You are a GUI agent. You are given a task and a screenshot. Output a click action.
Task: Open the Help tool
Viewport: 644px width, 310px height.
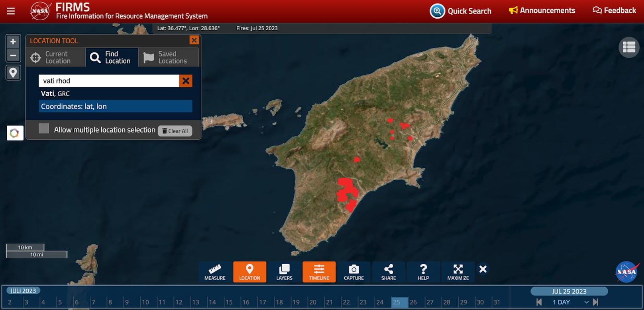(x=423, y=272)
